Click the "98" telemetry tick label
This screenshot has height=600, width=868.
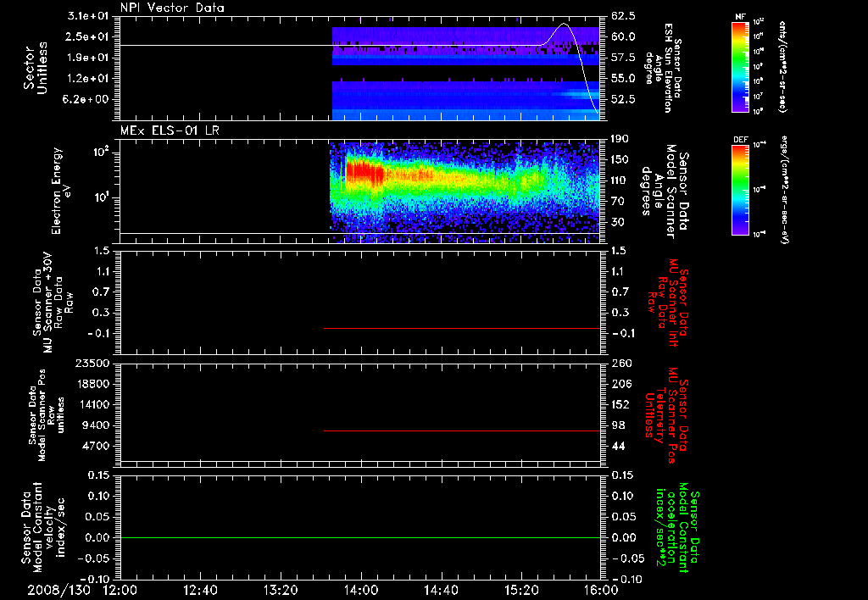click(617, 425)
